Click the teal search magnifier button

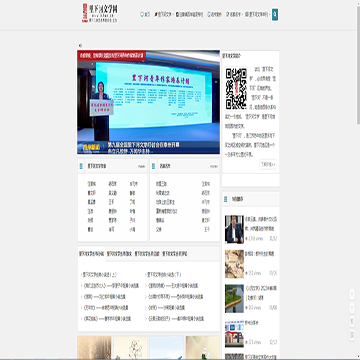[275, 14]
